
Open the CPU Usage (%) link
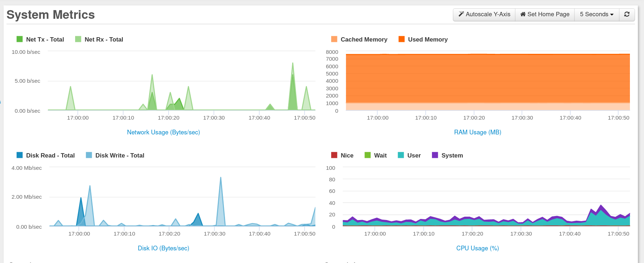click(477, 248)
